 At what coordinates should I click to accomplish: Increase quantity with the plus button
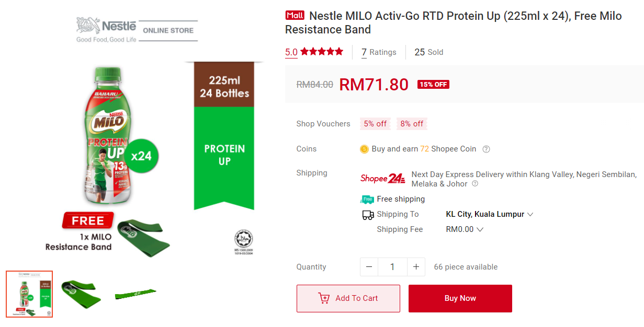416,267
